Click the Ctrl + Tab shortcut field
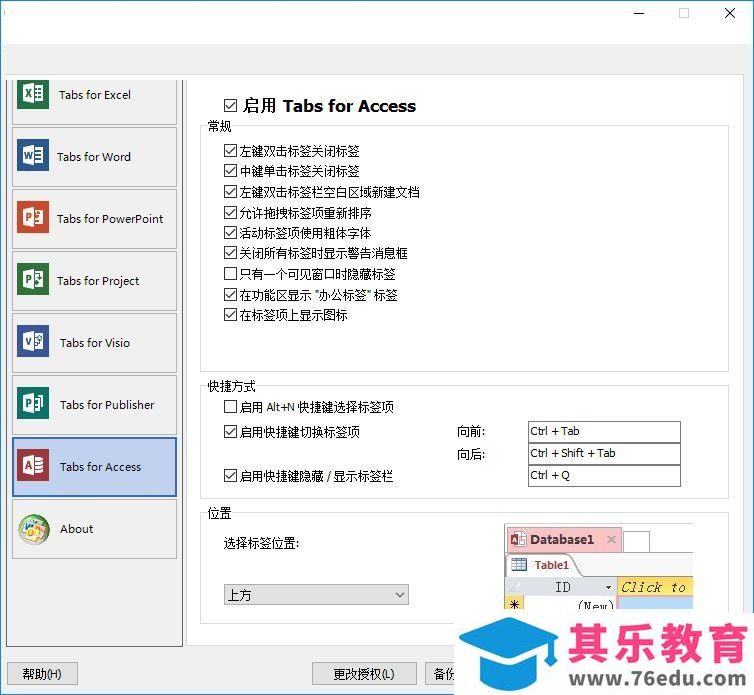 coord(604,431)
